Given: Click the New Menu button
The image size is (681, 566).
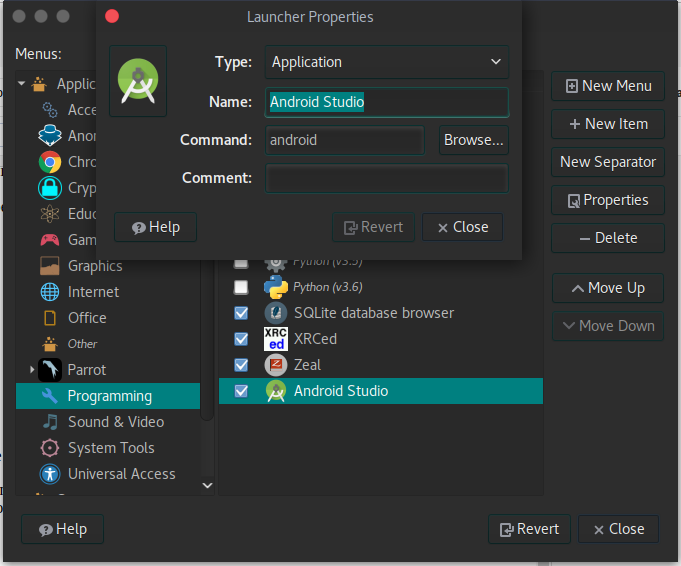Looking at the screenshot, I should (608, 86).
